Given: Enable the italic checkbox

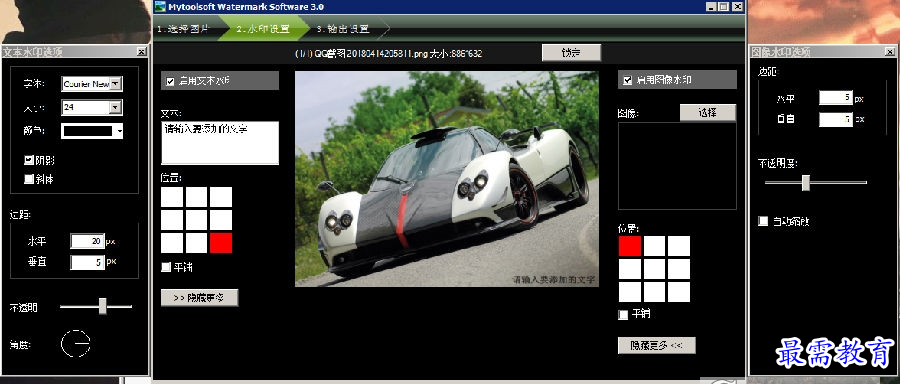Looking at the screenshot, I should point(29,179).
